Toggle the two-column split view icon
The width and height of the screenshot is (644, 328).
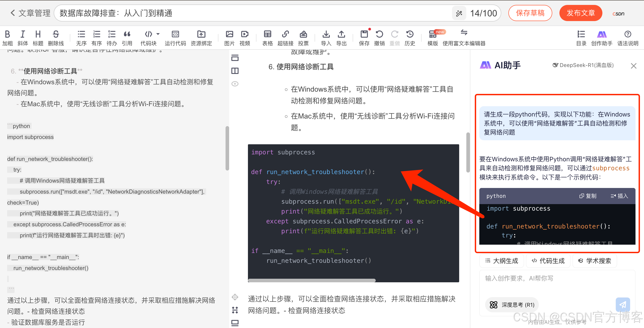coord(235,71)
